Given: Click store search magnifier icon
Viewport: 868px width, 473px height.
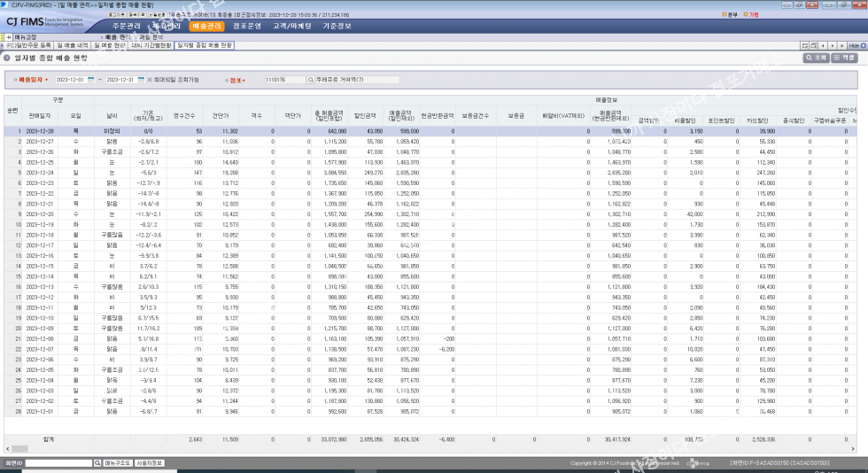Looking at the screenshot, I should coord(309,80).
